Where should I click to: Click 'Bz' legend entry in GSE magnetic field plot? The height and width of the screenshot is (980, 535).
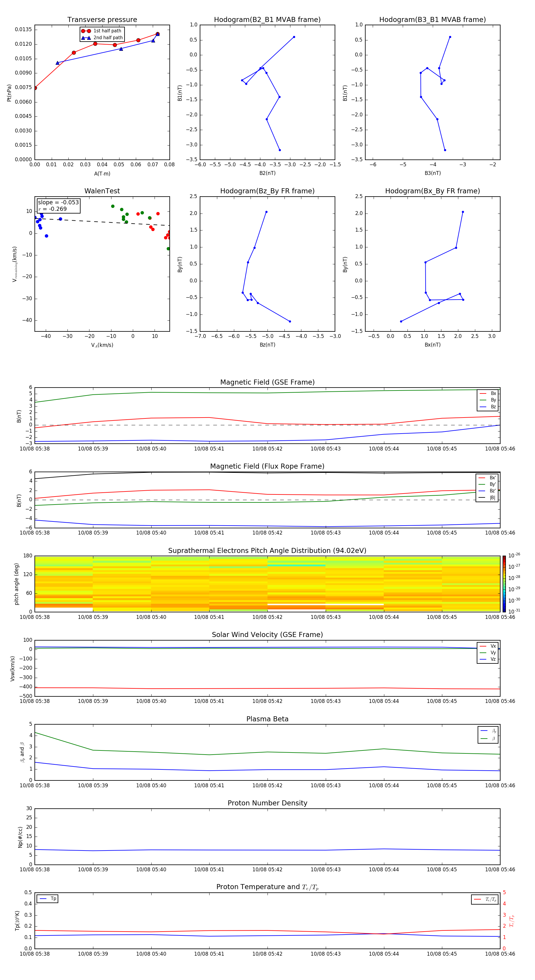coord(488,407)
